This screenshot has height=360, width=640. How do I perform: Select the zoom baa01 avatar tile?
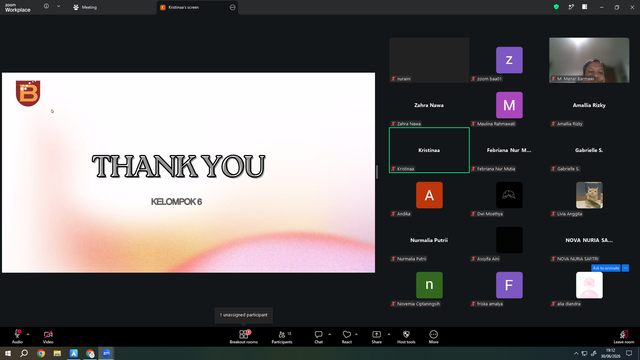point(509,60)
